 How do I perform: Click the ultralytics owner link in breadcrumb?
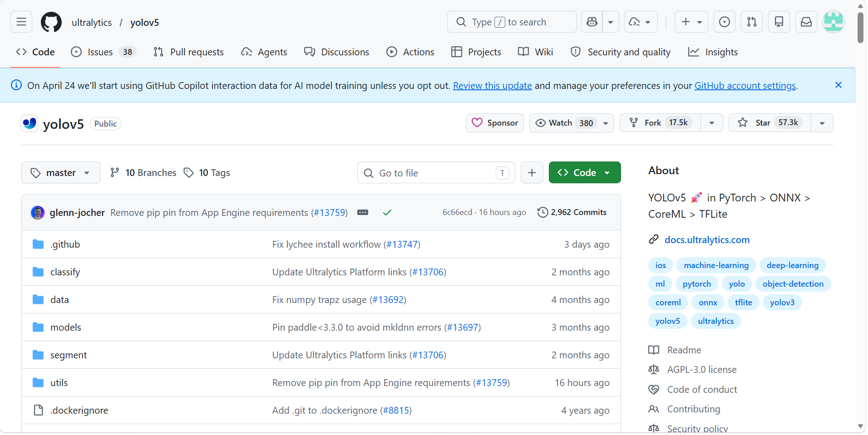92,23
